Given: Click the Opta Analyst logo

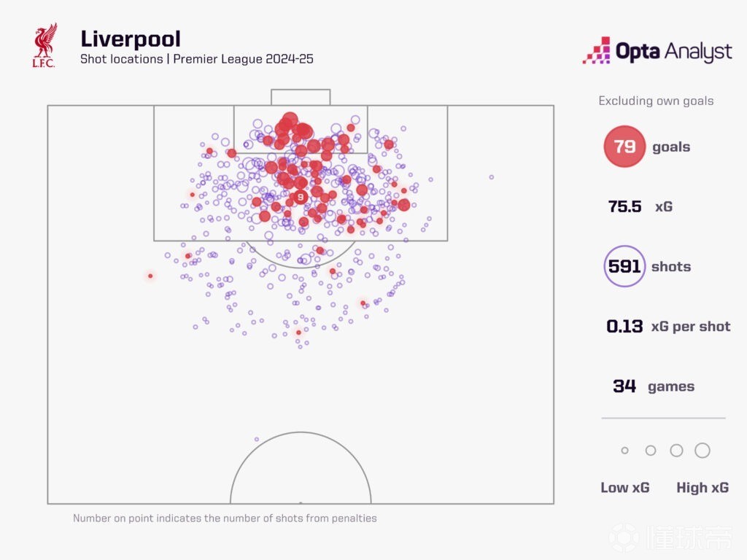Looking at the screenshot, I should click(x=657, y=50).
